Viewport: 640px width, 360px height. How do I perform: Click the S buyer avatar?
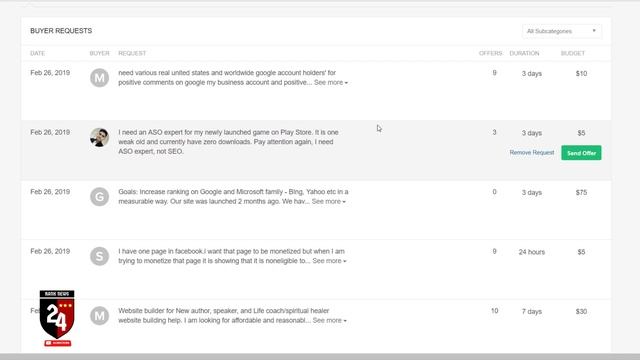tap(100, 256)
